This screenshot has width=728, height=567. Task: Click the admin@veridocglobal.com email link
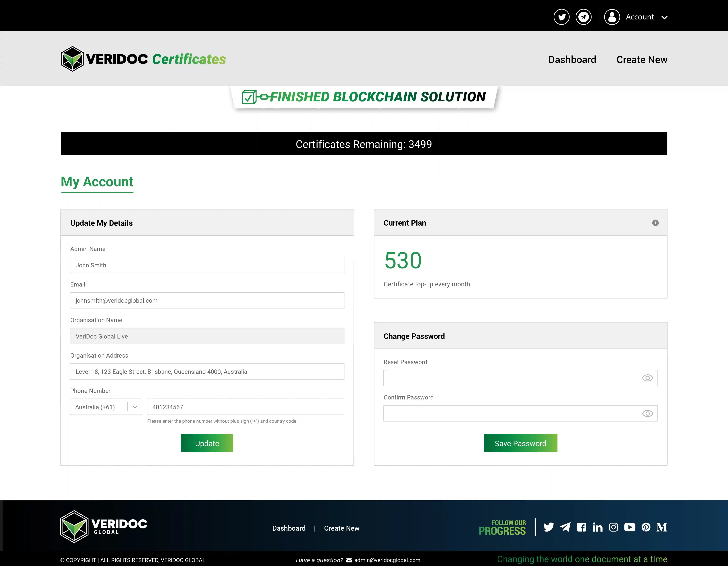[387, 560]
